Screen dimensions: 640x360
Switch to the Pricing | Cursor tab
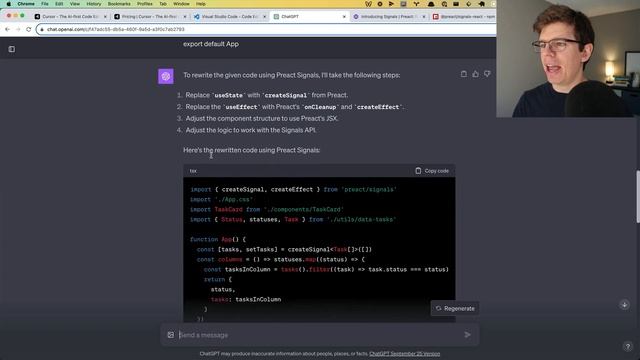point(149,16)
